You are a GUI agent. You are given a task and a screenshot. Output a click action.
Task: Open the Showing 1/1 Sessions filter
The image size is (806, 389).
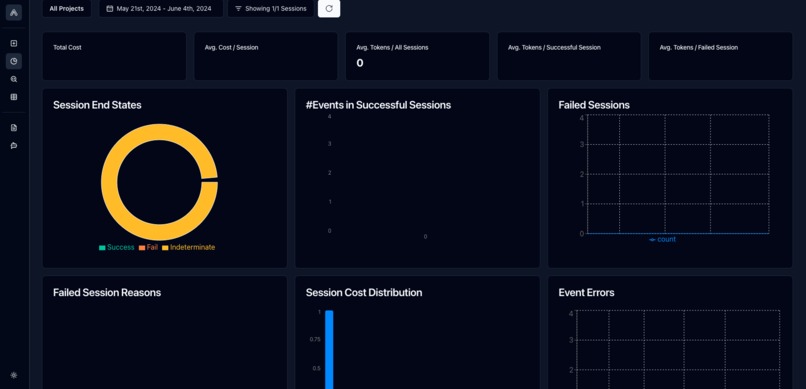271,8
